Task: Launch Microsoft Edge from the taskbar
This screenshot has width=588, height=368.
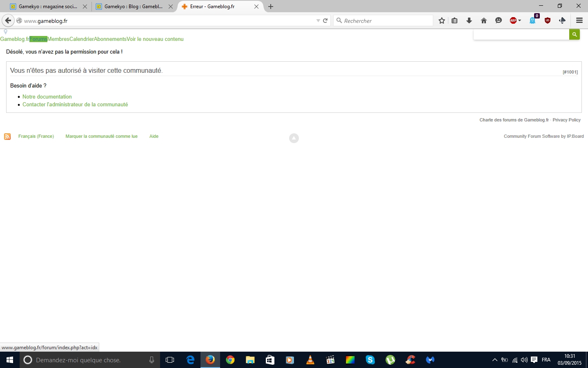Action: (x=190, y=360)
